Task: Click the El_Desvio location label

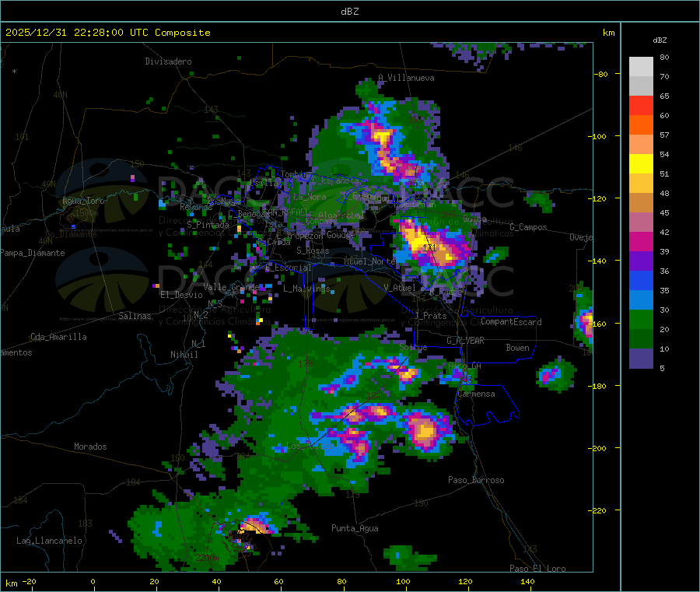Action: coord(181,295)
